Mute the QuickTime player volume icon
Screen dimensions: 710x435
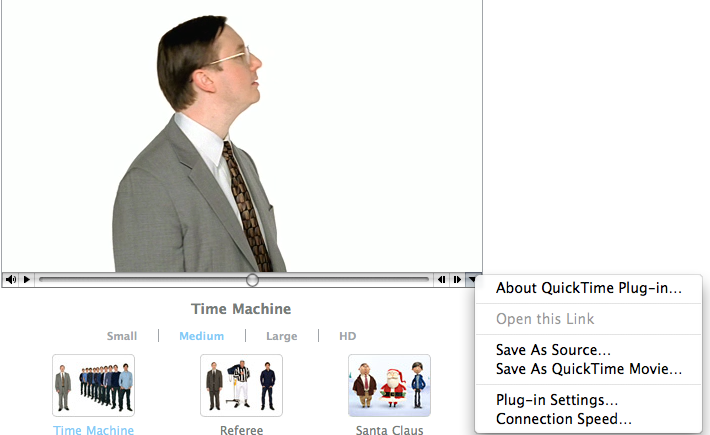[x=11, y=280]
